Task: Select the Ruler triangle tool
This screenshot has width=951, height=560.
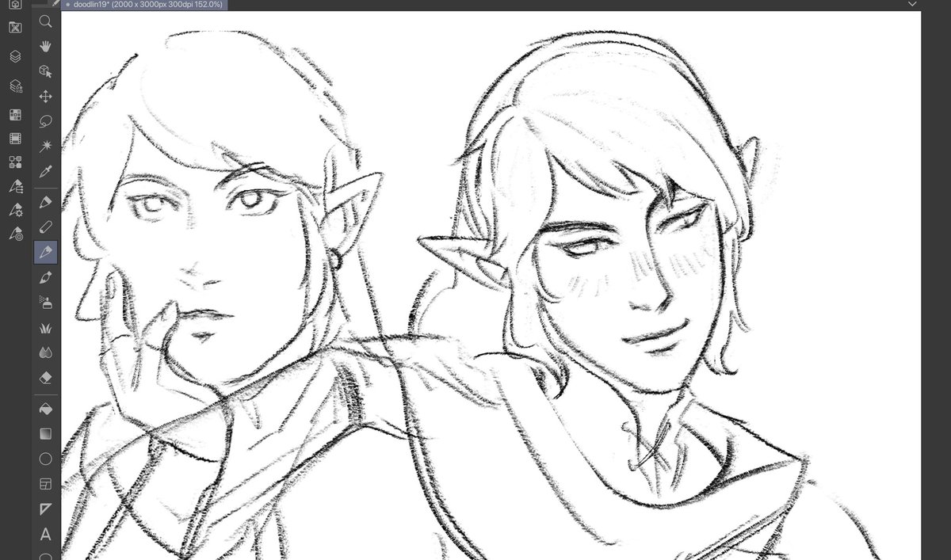Action: (45, 509)
